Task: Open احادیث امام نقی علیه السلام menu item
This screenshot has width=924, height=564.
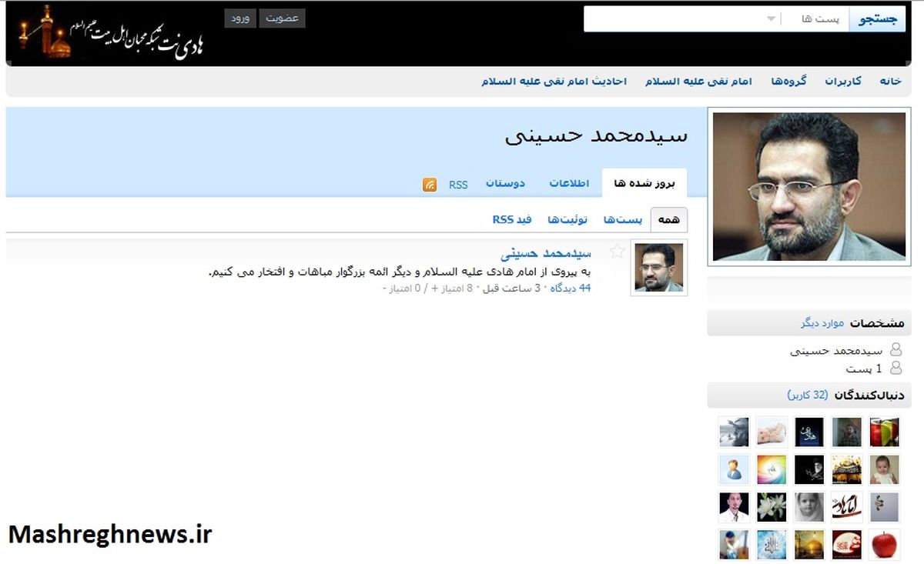Action: tap(554, 81)
